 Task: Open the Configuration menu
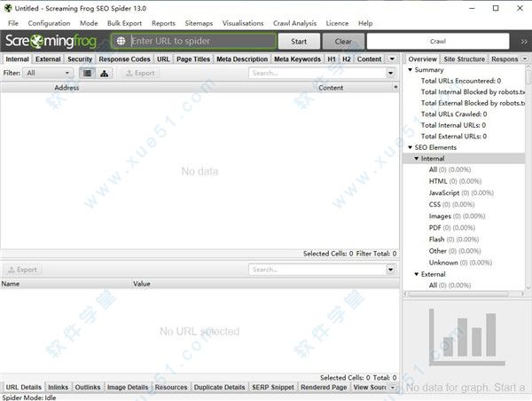coord(49,23)
